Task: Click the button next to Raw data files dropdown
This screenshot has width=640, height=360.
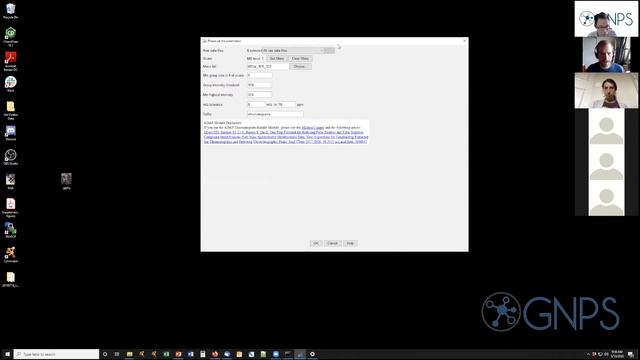Action: (x=330, y=50)
